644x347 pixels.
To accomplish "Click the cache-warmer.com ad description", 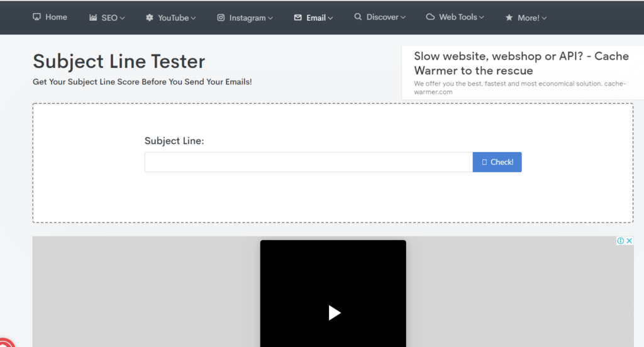I will pos(519,87).
